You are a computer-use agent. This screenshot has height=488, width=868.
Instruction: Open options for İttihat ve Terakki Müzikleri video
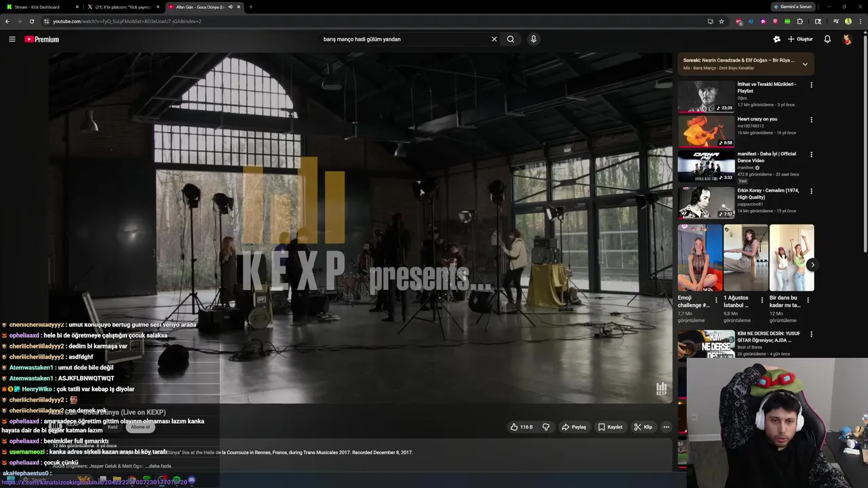coord(811,85)
